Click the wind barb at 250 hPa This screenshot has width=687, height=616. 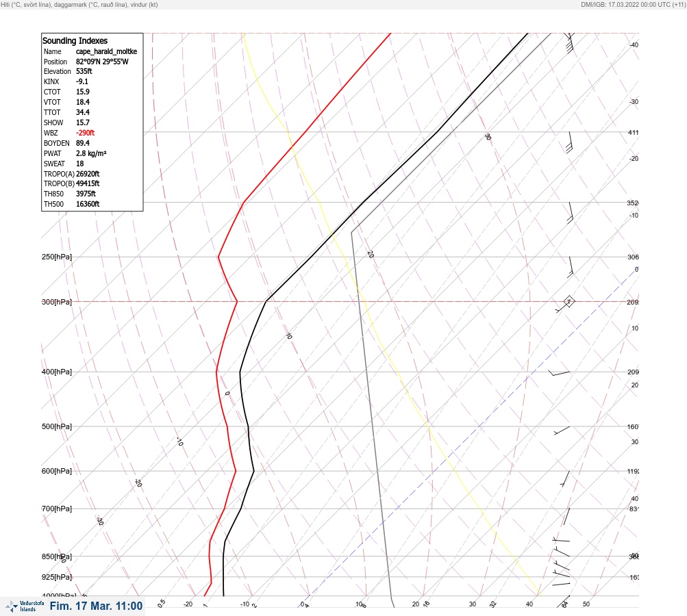571,267
